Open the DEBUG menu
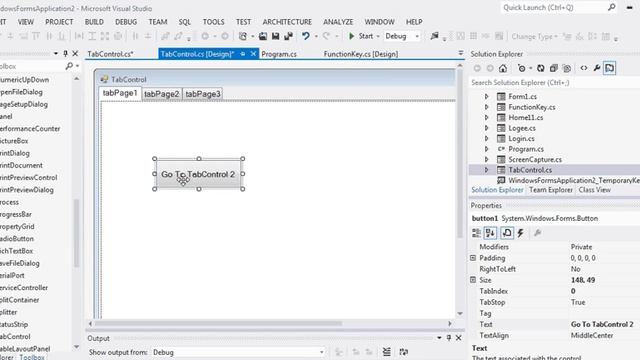This screenshot has width=640, height=360. click(x=126, y=22)
